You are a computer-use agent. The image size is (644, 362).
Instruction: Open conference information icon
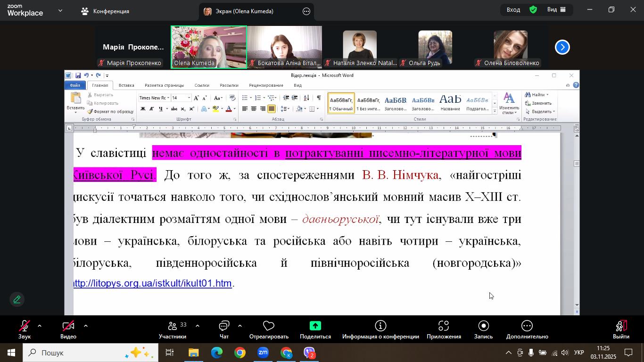[x=380, y=326]
